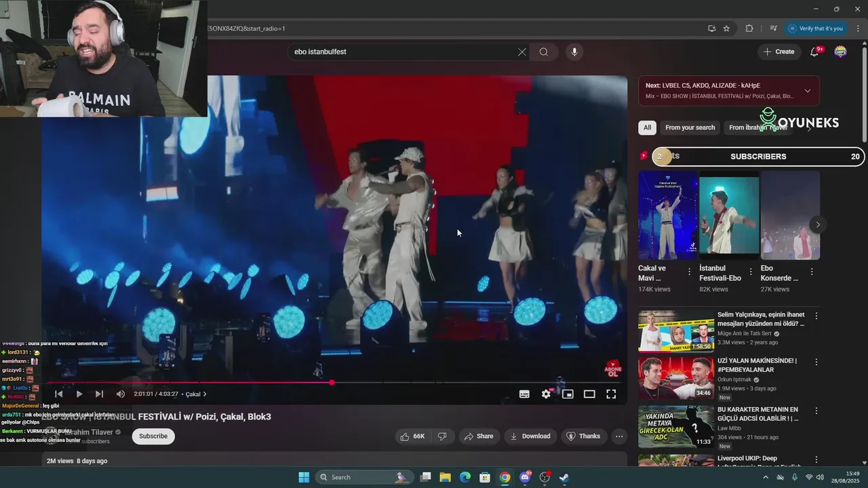Open Chrome media control icon

point(773,28)
